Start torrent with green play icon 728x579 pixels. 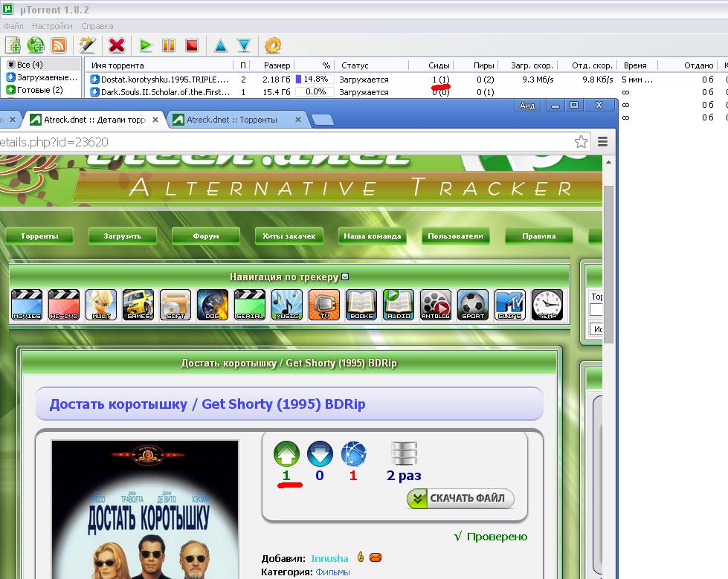point(146,45)
